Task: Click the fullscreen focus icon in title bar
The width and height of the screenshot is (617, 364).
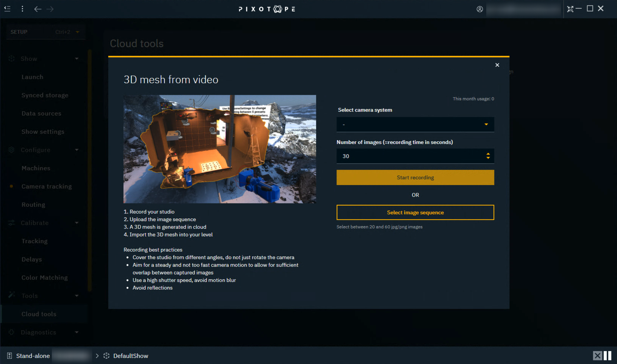Action: pos(570,9)
